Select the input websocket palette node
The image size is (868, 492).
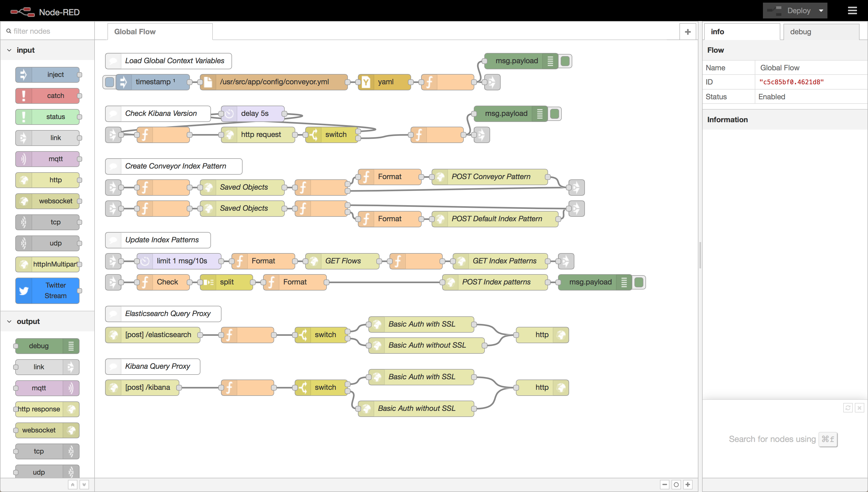47,201
